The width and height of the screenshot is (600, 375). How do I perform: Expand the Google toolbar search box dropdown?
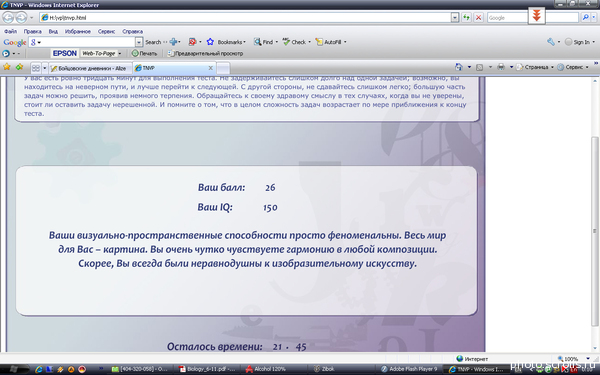click(x=139, y=42)
